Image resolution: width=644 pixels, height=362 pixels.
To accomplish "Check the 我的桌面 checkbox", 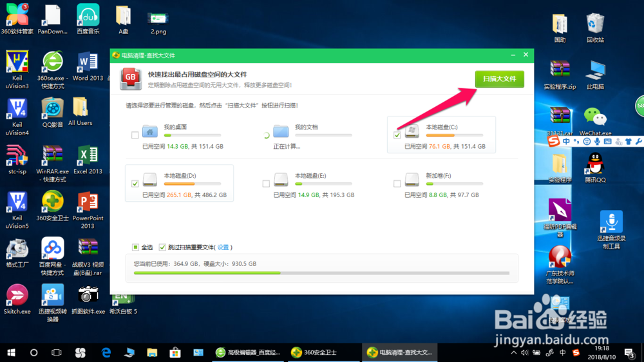I will tap(135, 135).
